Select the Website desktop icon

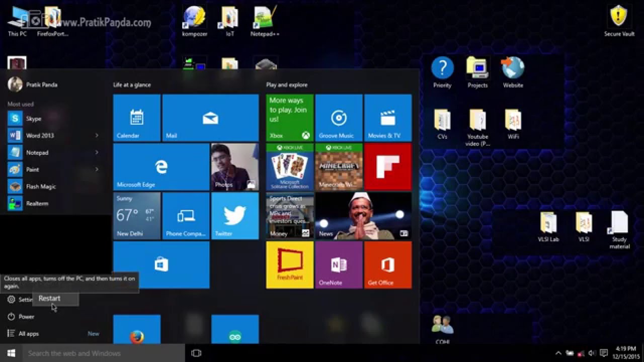click(513, 73)
